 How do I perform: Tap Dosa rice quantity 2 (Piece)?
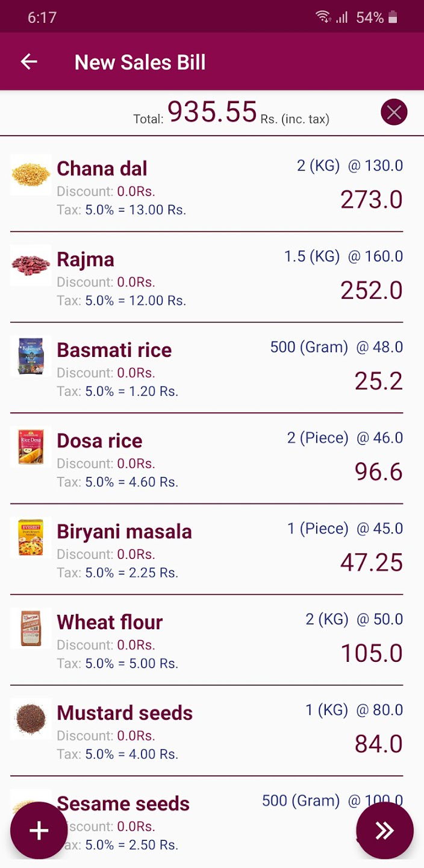317,438
